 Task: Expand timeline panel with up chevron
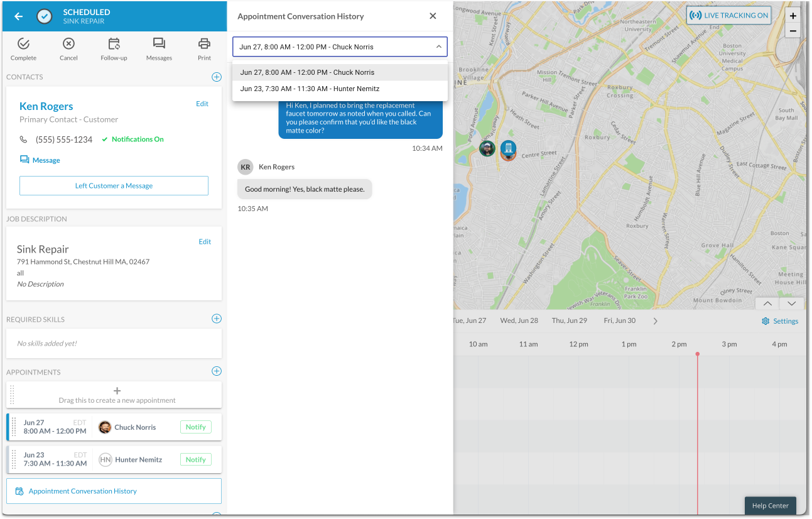pos(767,303)
